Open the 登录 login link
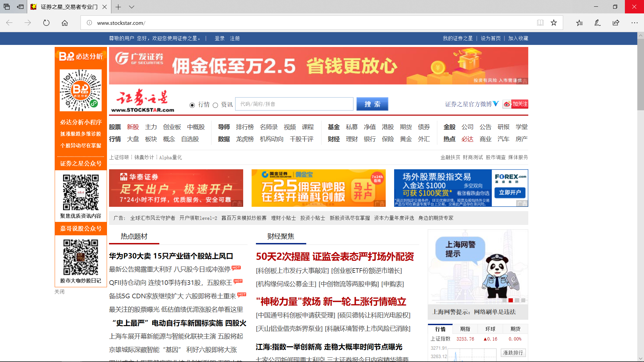The image size is (644, 362). coord(220,39)
